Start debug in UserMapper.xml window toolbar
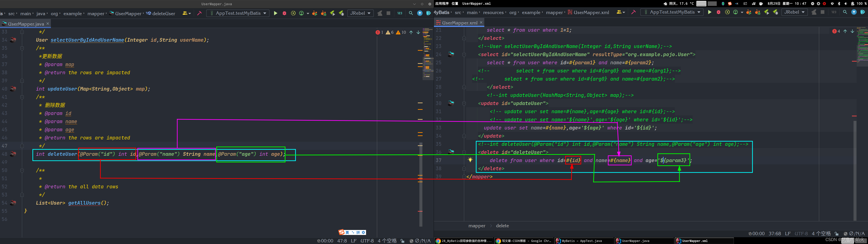 tap(718, 12)
